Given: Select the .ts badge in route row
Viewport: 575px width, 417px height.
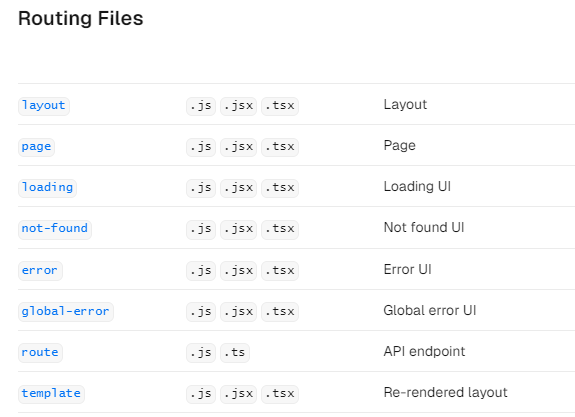Looking at the screenshot, I should tap(235, 353).
